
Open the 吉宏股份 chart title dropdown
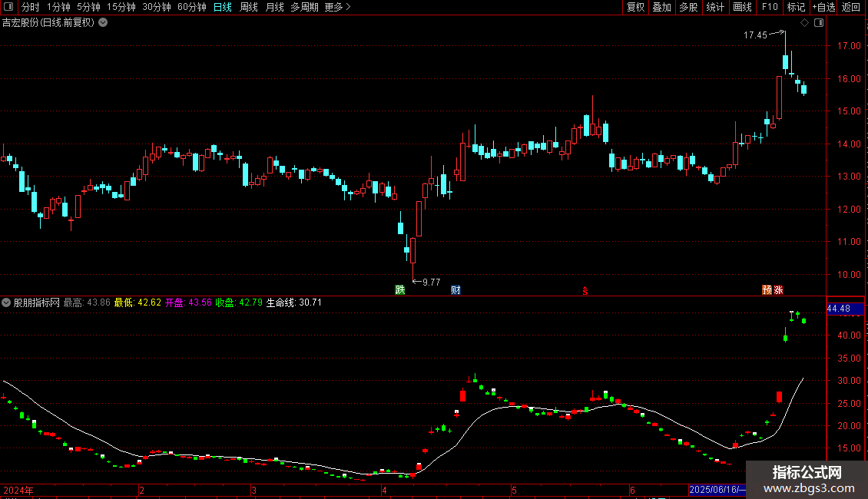coord(103,23)
